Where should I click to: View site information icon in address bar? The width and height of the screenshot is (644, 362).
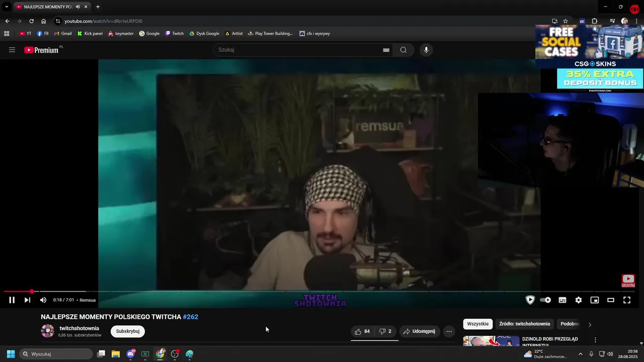58,21
